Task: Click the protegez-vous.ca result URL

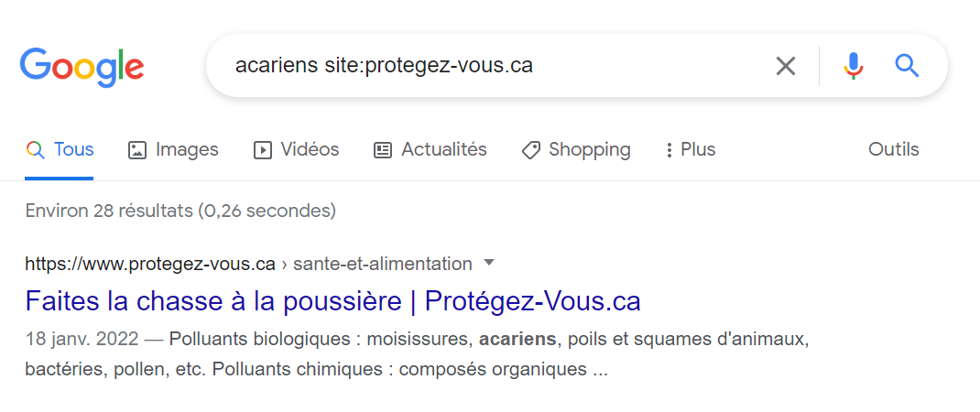Action: tap(150, 264)
